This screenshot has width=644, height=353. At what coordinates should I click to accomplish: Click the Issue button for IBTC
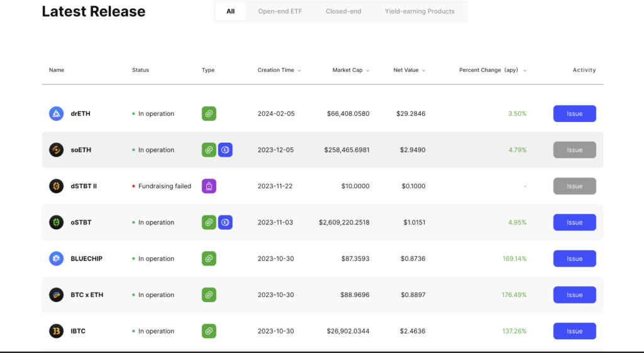tap(575, 331)
